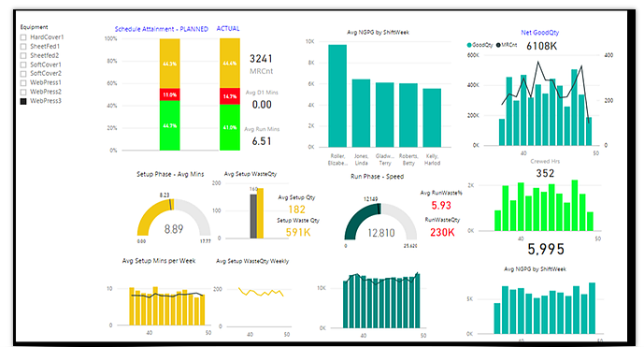This screenshot has height=347, width=644.
Task: Select the Kelly, Harlod bar
Action: tap(432, 118)
